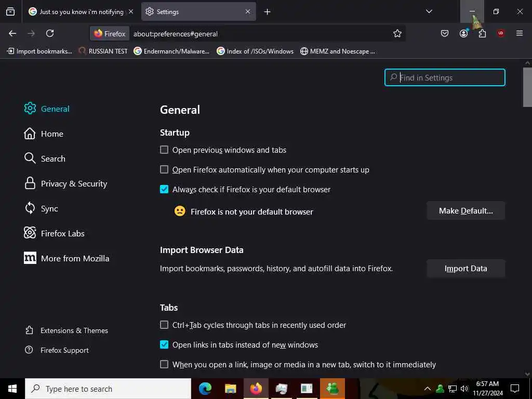The height and width of the screenshot is (399, 532).
Task: Open the RUSSIAN TEST bookmark
Action: click(103, 51)
